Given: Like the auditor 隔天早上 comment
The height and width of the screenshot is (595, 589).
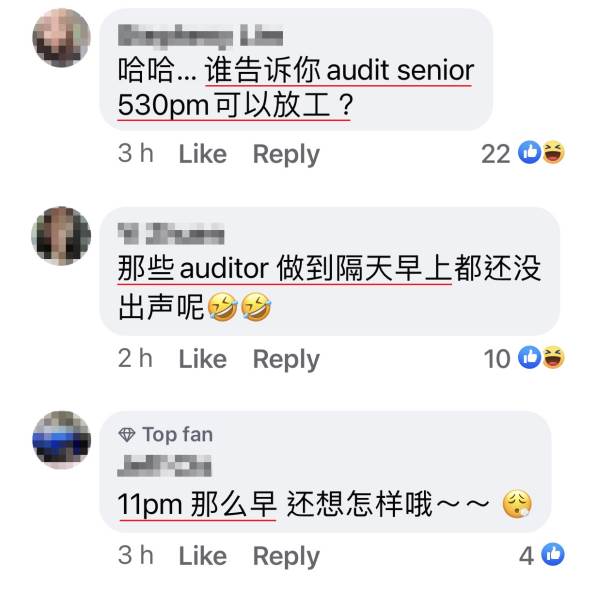Looking at the screenshot, I should 203,359.
